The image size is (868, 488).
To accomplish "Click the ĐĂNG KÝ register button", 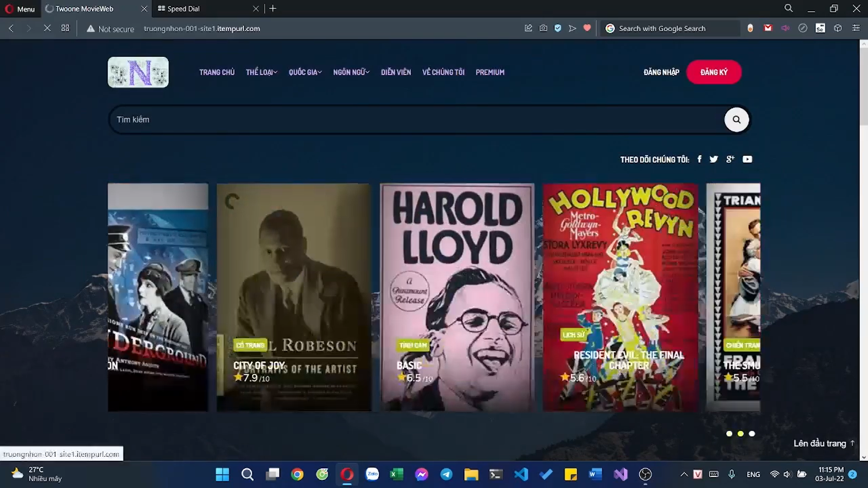I will click(714, 72).
